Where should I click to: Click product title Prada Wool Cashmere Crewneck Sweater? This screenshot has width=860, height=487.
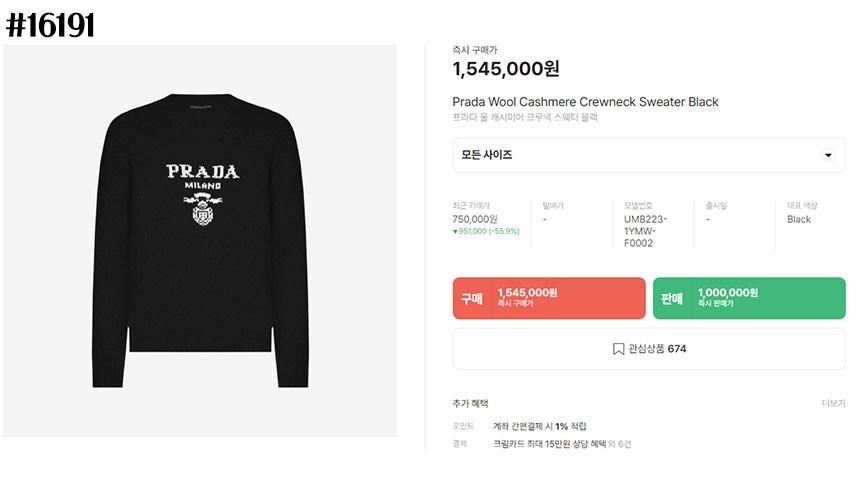tap(585, 102)
